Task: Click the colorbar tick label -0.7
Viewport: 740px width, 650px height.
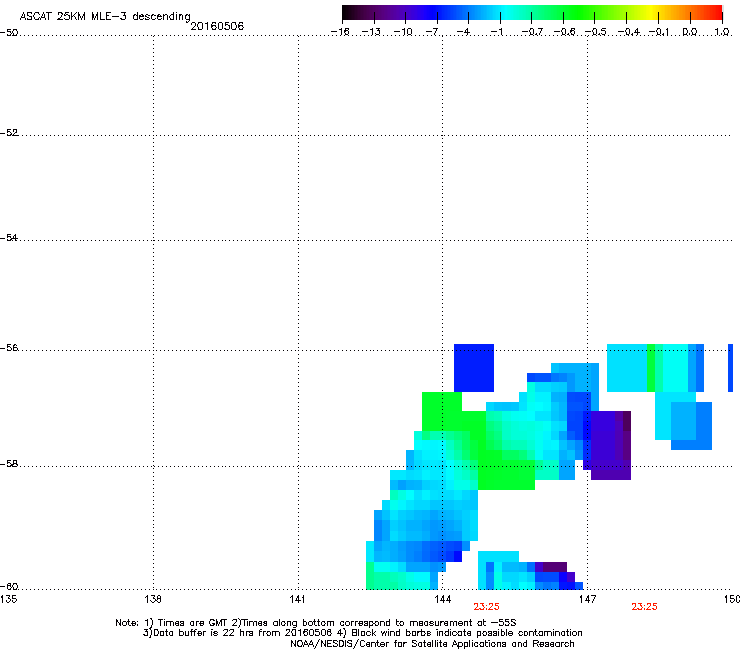Action: 532,32
